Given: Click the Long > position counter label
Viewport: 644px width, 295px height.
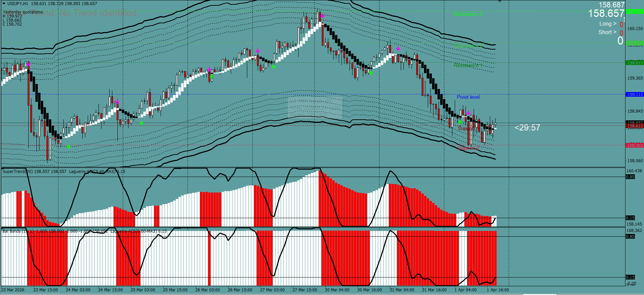Looking at the screenshot, I should click(x=608, y=24).
